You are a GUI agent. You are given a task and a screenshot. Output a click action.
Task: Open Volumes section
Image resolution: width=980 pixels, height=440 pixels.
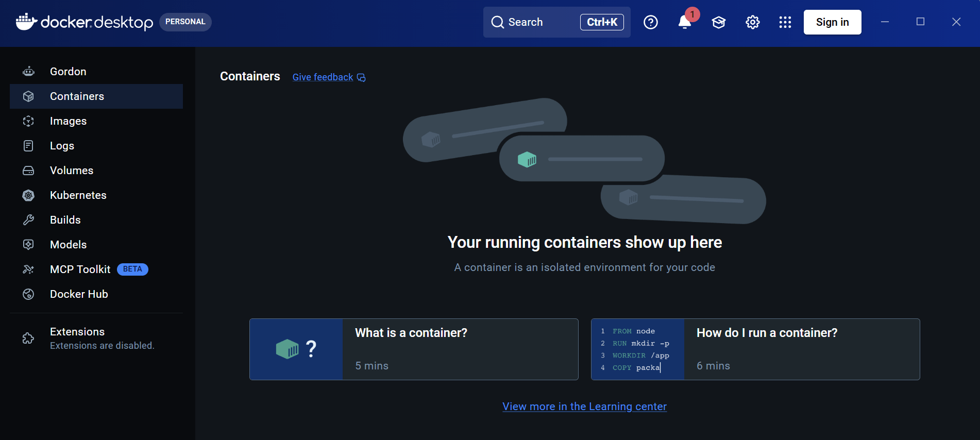[x=96, y=171]
